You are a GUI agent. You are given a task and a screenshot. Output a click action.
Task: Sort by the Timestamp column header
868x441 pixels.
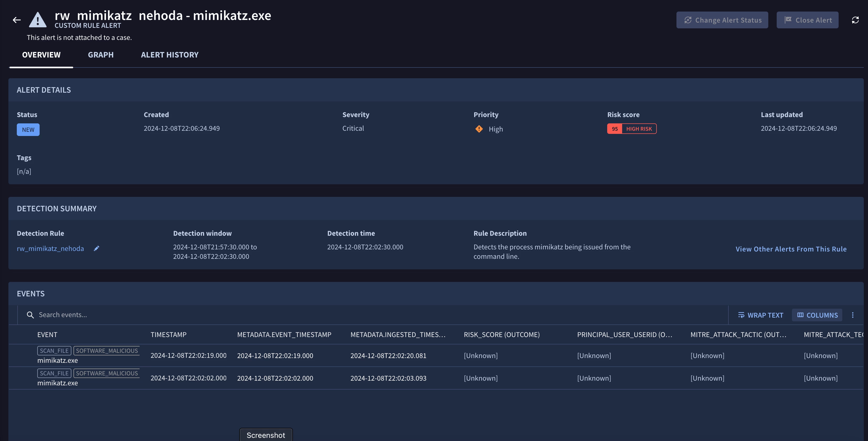168,334
